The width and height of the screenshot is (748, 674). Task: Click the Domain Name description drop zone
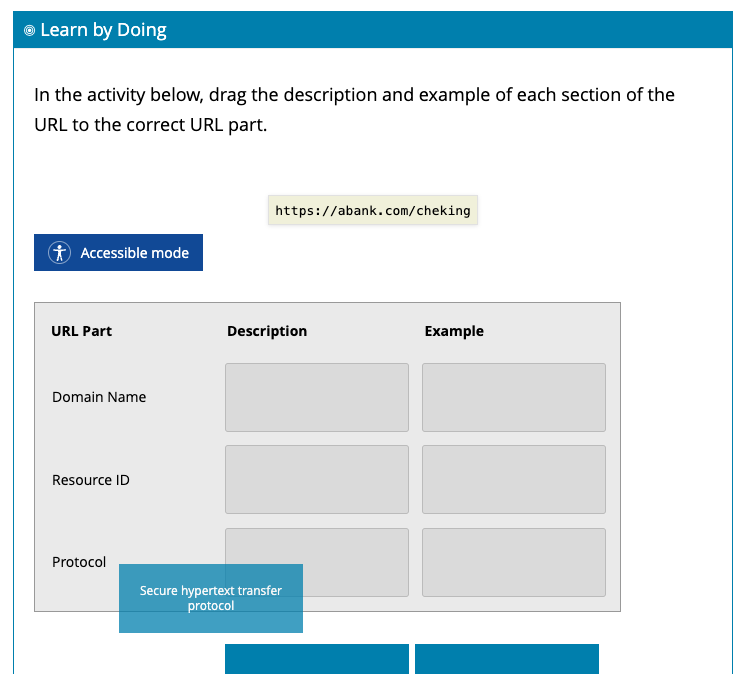click(x=317, y=397)
